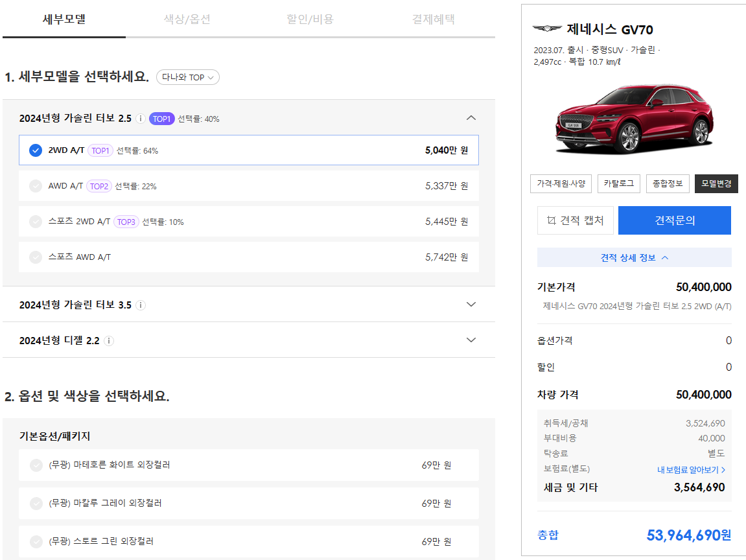The height and width of the screenshot is (560, 746).
Task: Open the 카탈로그 button
Action: point(619,183)
